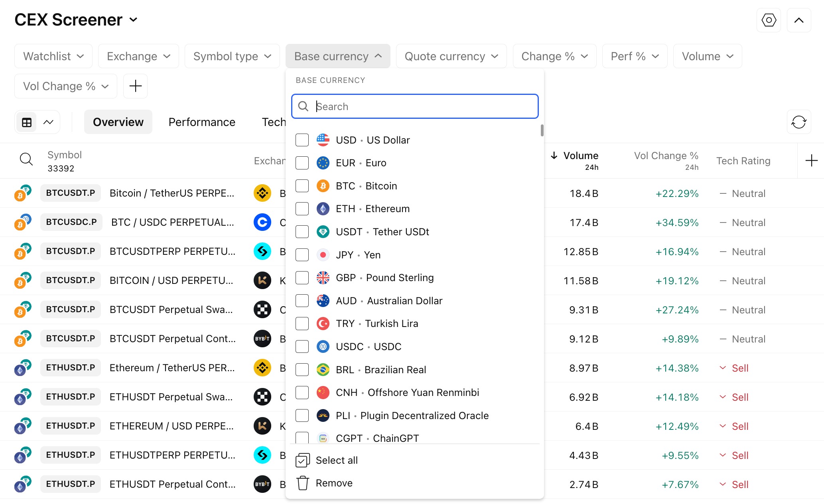Click the refresh data icon
Viewport: 824px width, 504px height.
798,122
